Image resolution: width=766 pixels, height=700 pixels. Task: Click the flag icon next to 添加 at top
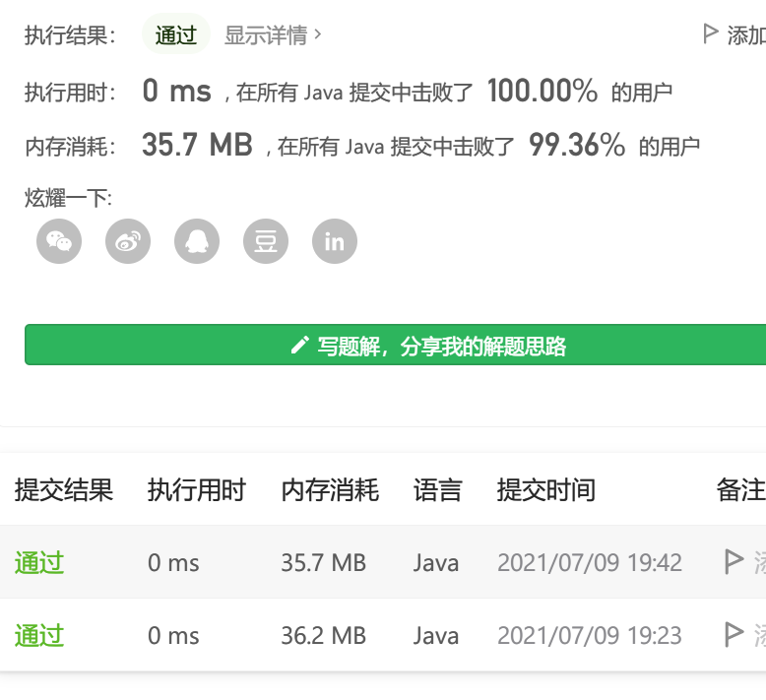coord(710,33)
